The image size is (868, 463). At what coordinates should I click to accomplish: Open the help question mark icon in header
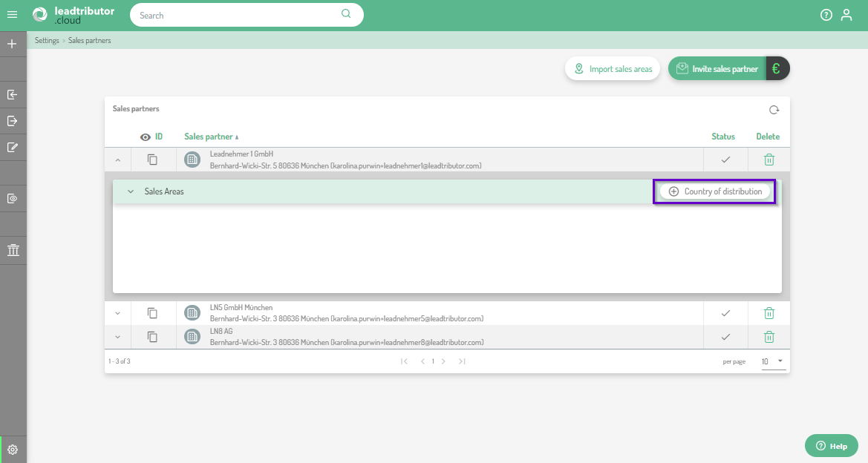(x=826, y=15)
